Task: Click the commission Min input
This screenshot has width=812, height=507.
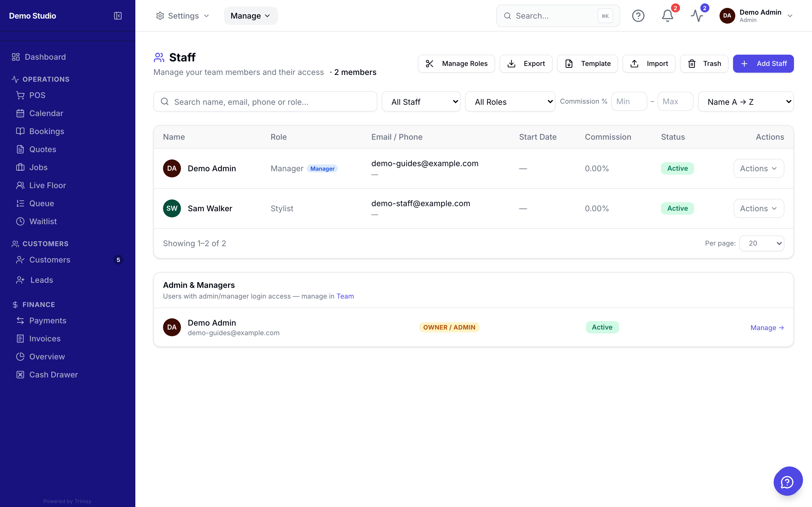Action: coord(629,101)
